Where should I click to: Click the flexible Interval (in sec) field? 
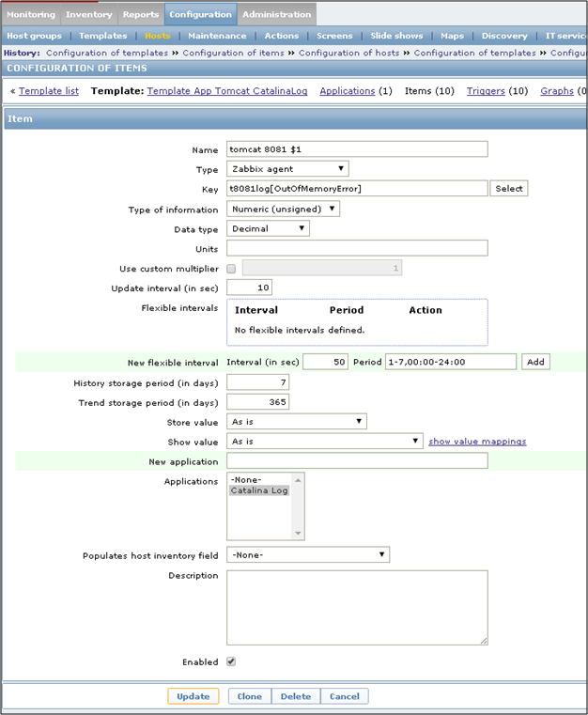pos(325,362)
